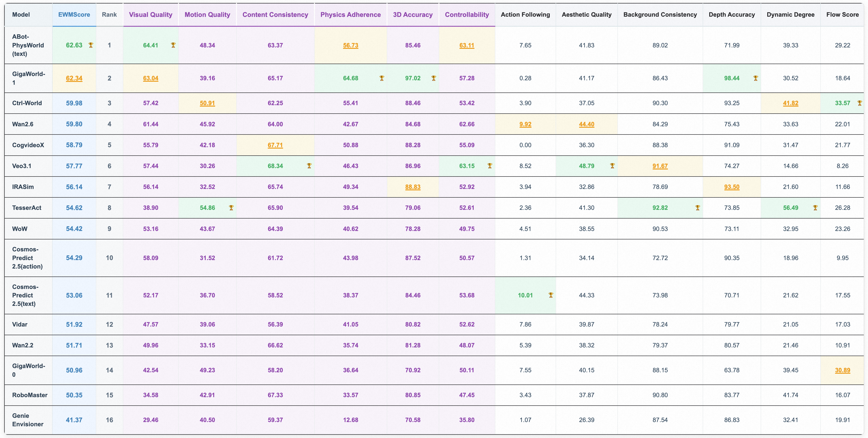Click the Depth Accuracy column header
868x438 pixels.
[732, 15]
